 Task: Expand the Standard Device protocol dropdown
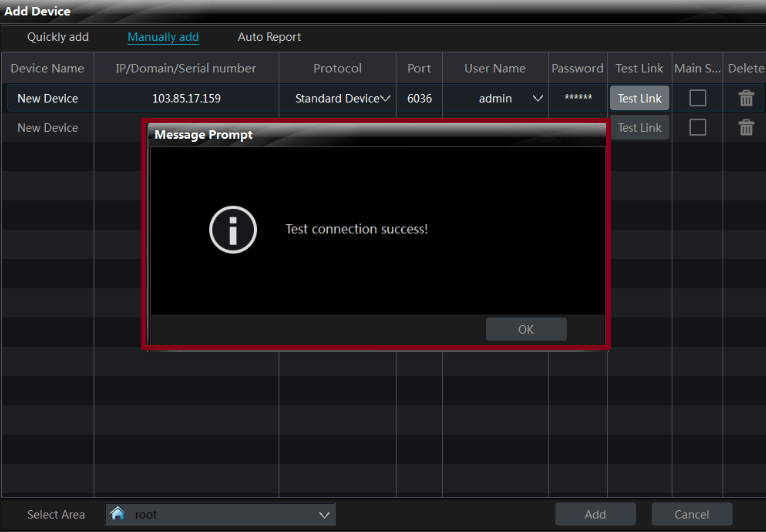[385, 98]
